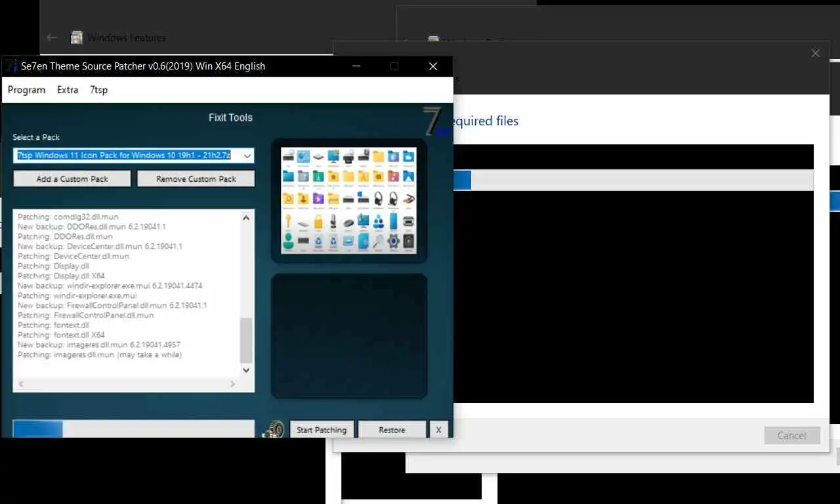This screenshot has width=840, height=504.
Task: Click the gears icon beside Start Patching
Action: point(274,429)
